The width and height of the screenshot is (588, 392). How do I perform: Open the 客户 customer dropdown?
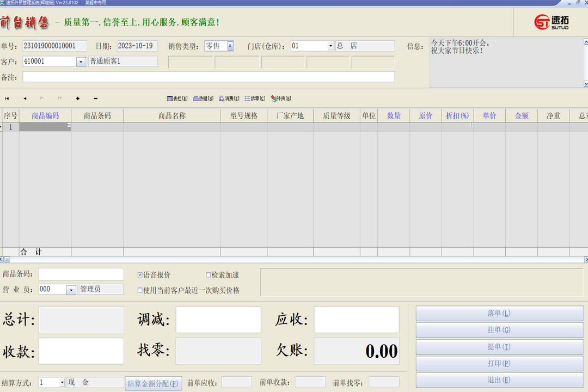coord(81,62)
